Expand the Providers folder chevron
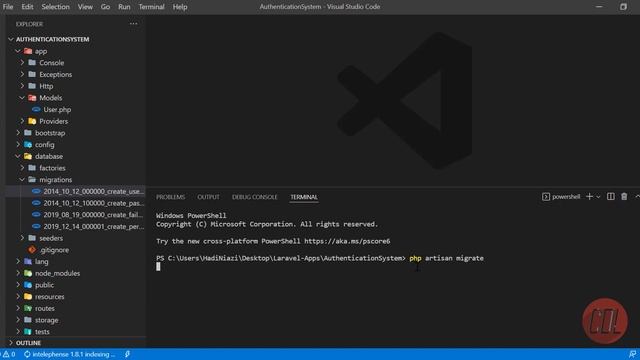Viewport: 640px width, 360px height. 22,121
